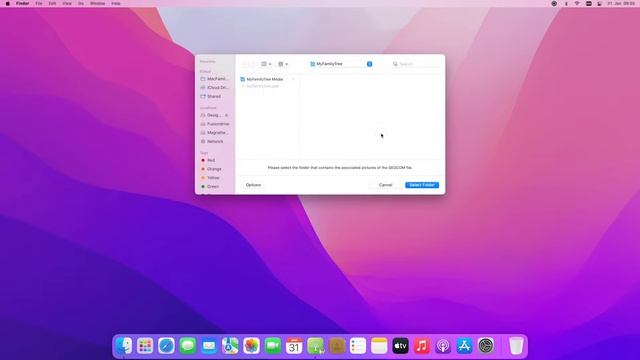
Task: Open Calendar showing 31 in the Dock
Action: pos(294,346)
